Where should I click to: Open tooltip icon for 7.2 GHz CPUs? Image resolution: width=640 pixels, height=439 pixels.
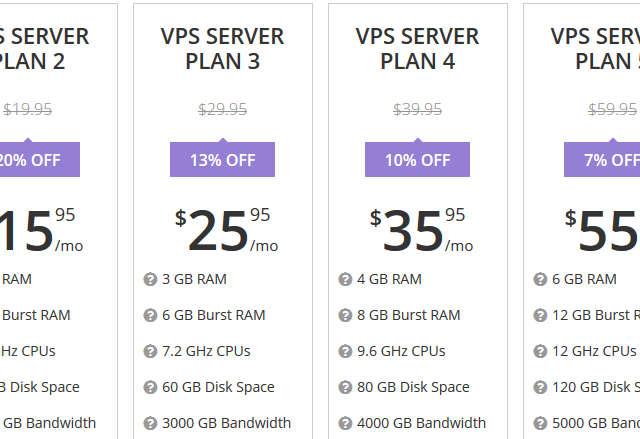point(150,351)
